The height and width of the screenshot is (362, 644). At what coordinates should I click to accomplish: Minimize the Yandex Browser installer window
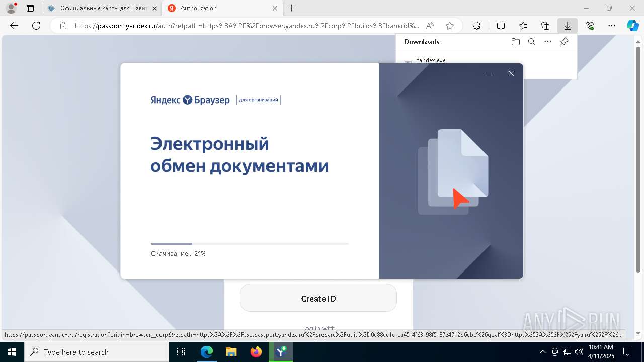(489, 73)
